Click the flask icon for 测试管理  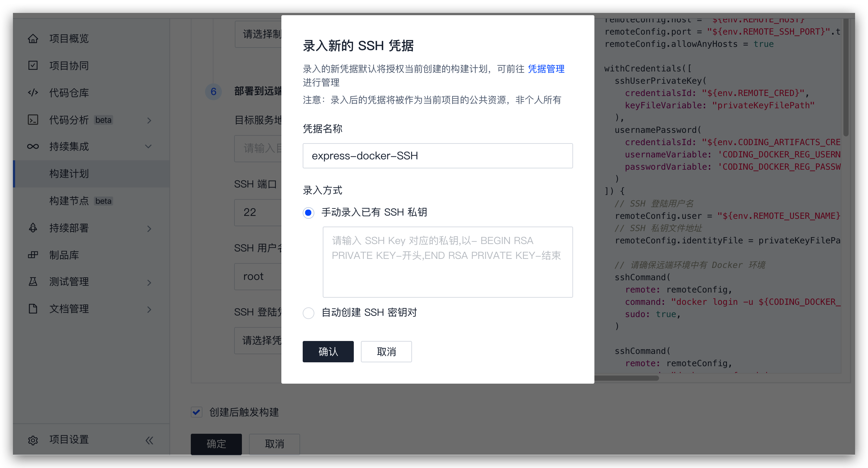pyautogui.click(x=33, y=282)
